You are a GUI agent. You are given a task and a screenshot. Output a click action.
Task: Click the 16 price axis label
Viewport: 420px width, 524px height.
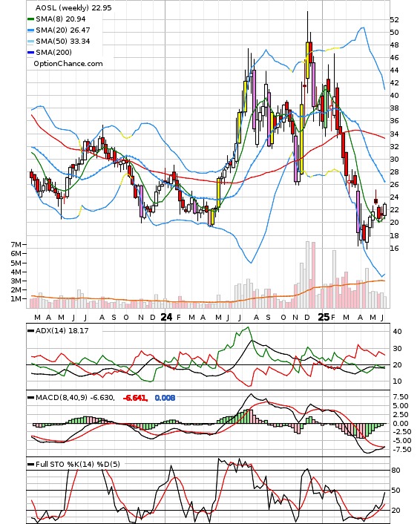pos(394,249)
